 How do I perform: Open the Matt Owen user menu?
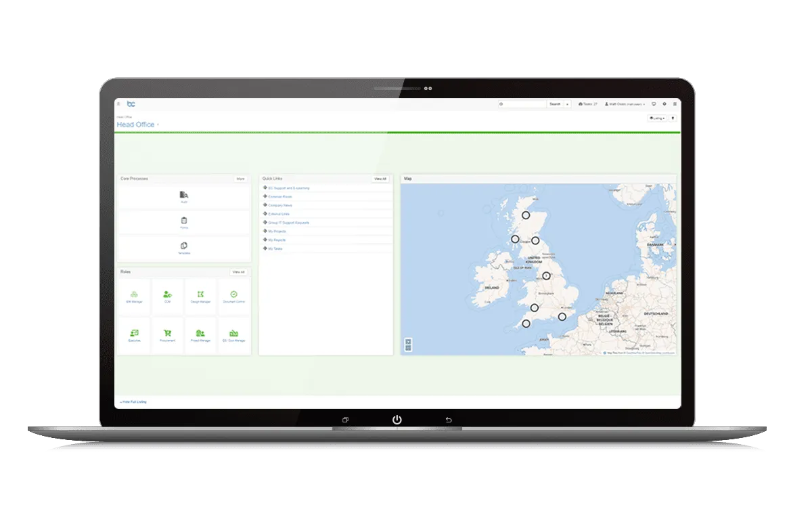pos(625,104)
